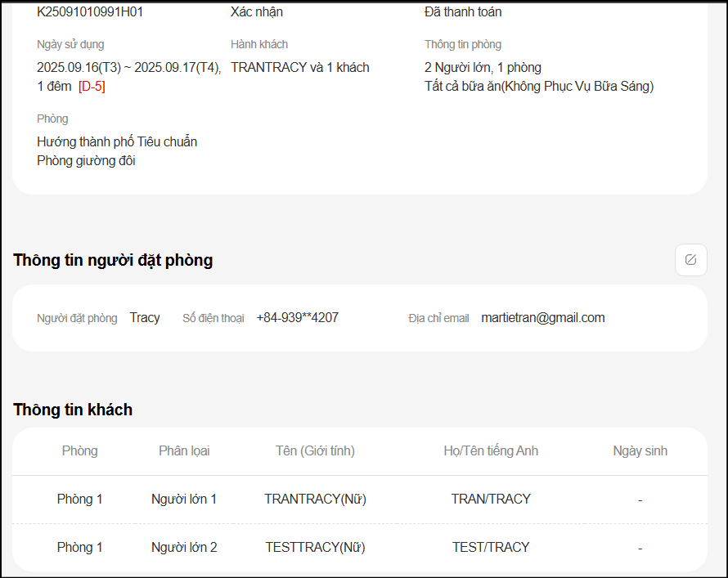Click the email martietran@gmail.com
This screenshot has height=578, width=728.
click(x=543, y=318)
